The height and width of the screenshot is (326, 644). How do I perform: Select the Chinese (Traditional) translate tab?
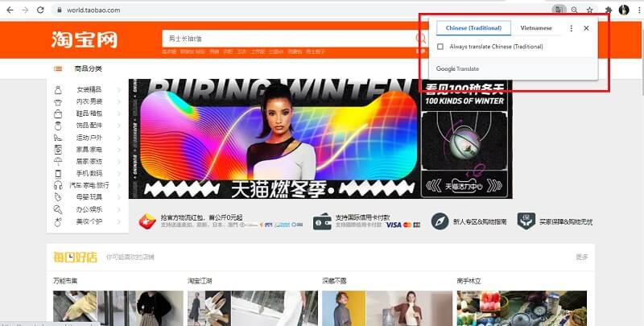(473, 28)
